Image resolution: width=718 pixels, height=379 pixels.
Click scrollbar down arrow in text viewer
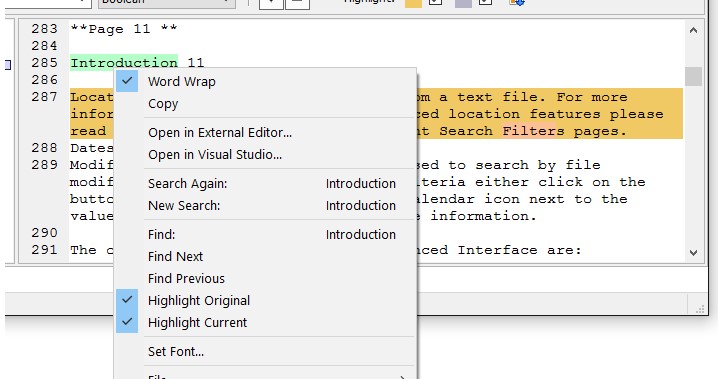tap(693, 252)
